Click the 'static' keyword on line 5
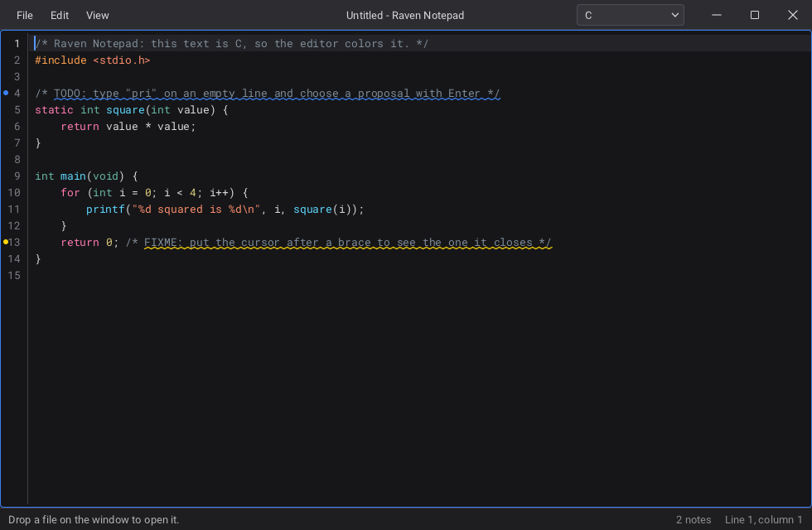The width and height of the screenshot is (812, 530). pyautogui.click(x=54, y=109)
